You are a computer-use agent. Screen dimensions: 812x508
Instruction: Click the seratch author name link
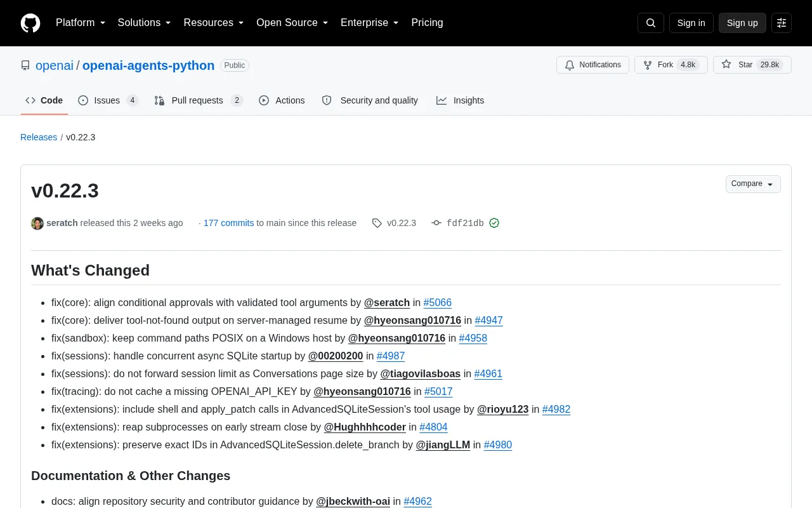(62, 223)
